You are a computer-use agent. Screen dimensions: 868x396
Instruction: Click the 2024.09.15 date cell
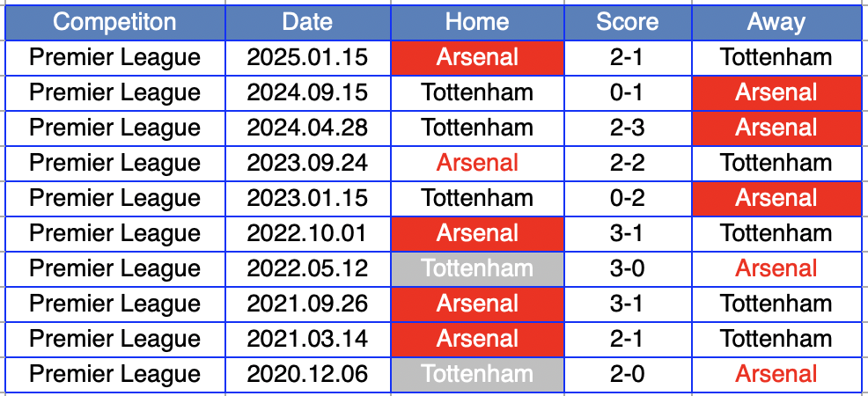point(307,92)
